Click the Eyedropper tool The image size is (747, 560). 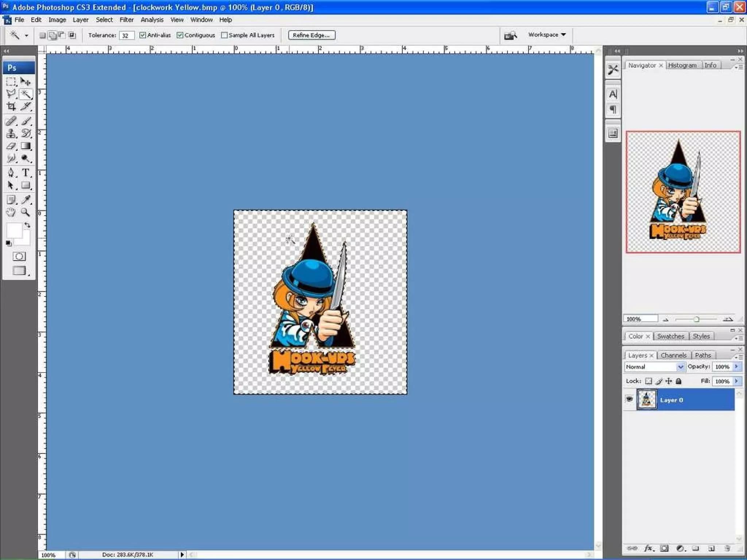pos(26,199)
